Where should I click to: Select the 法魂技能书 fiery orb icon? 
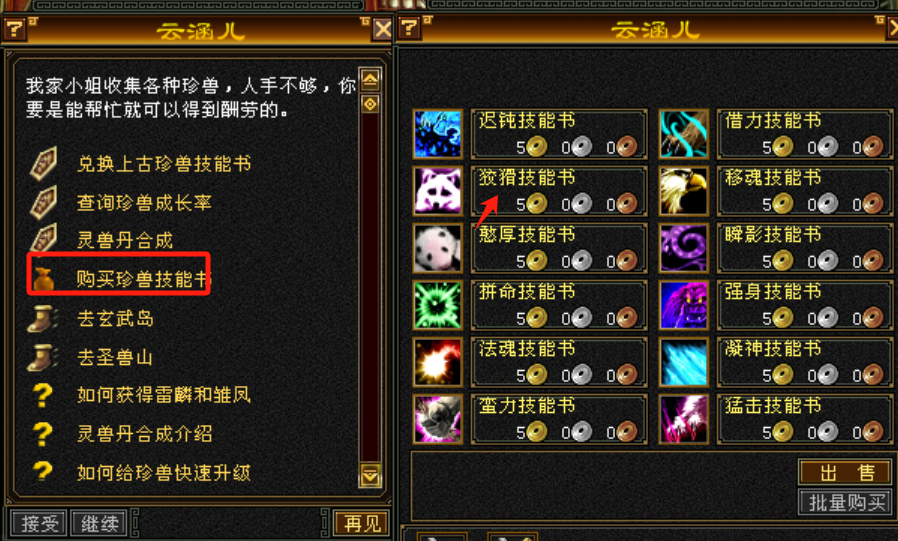pos(438,362)
